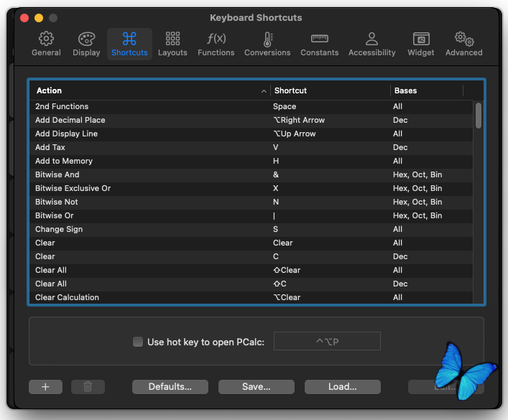Screen dimensions: 508x420
Task: Select the Clear Calculation row
Action: pyautogui.click(x=251, y=297)
